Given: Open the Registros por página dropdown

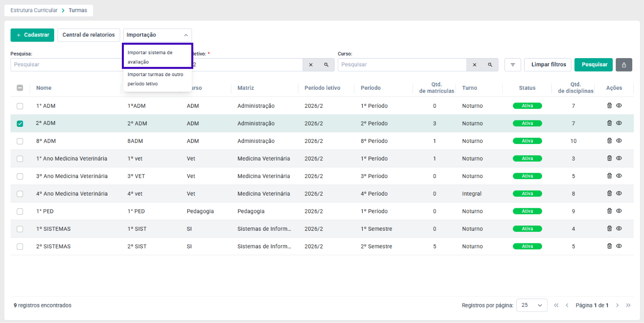Looking at the screenshot, I should [x=531, y=305].
